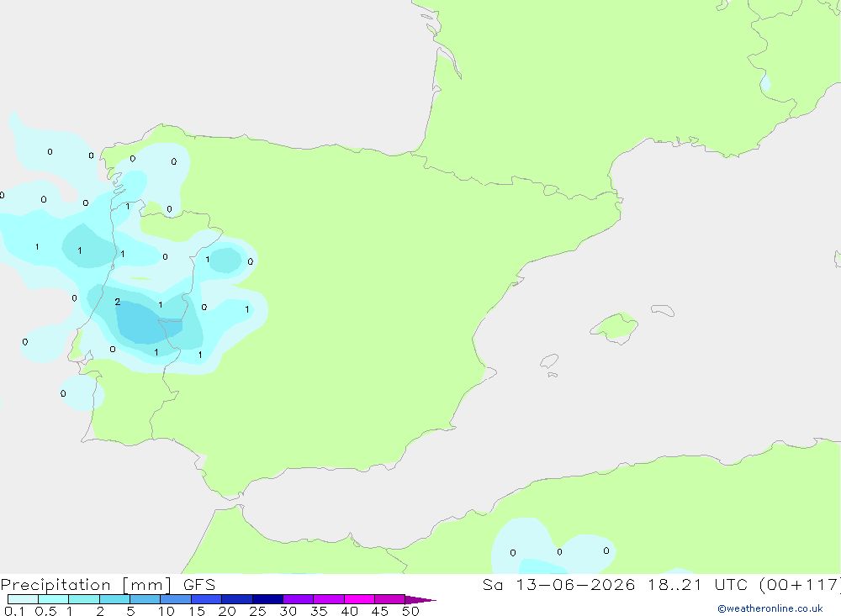Click the legend tick label "45"
The width and height of the screenshot is (841, 616).
[380, 611]
